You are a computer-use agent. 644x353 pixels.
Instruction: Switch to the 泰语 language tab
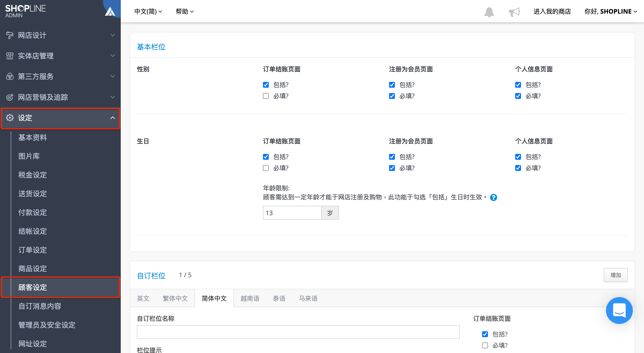pos(279,298)
